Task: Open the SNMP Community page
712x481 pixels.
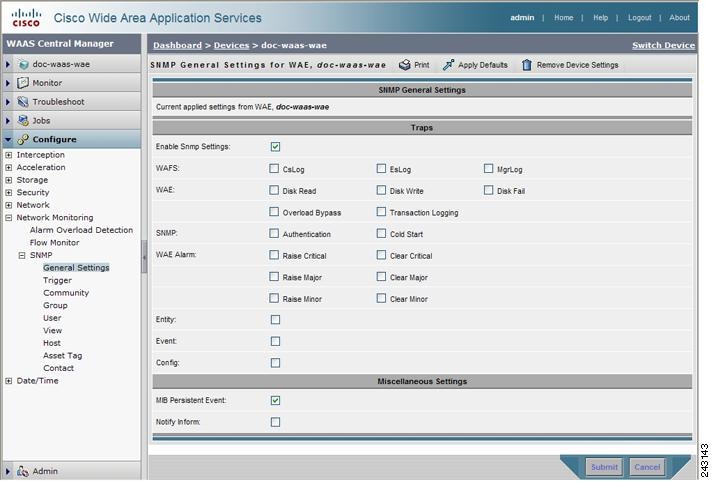Action: point(66,293)
